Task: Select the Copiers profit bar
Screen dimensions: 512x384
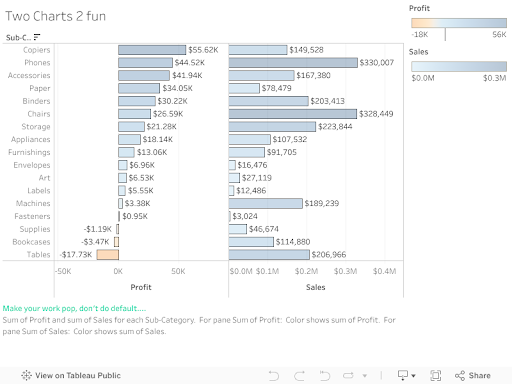Action: tap(152, 50)
